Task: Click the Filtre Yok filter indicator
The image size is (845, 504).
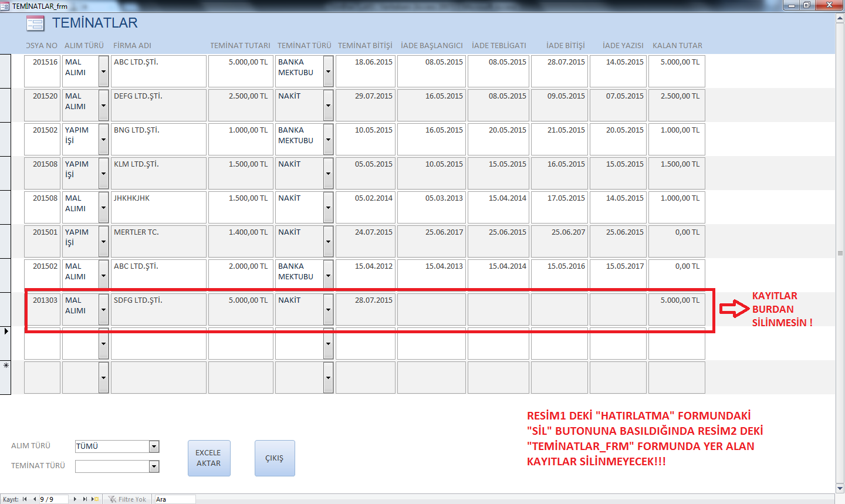Action: click(127, 499)
